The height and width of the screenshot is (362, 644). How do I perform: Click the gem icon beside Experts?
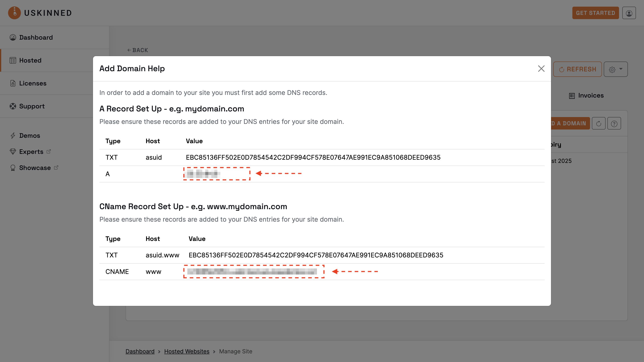click(x=13, y=151)
